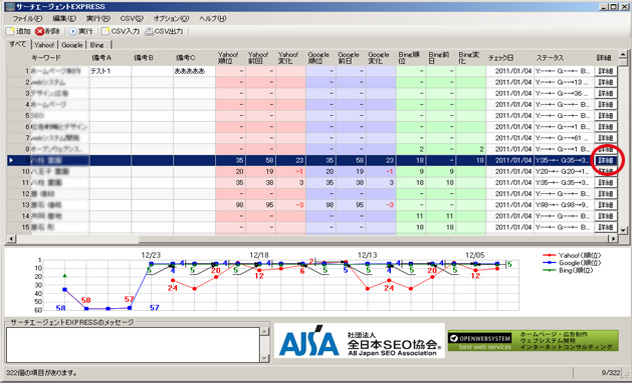Click the 詳細 button in row 13

click(x=605, y=205)
